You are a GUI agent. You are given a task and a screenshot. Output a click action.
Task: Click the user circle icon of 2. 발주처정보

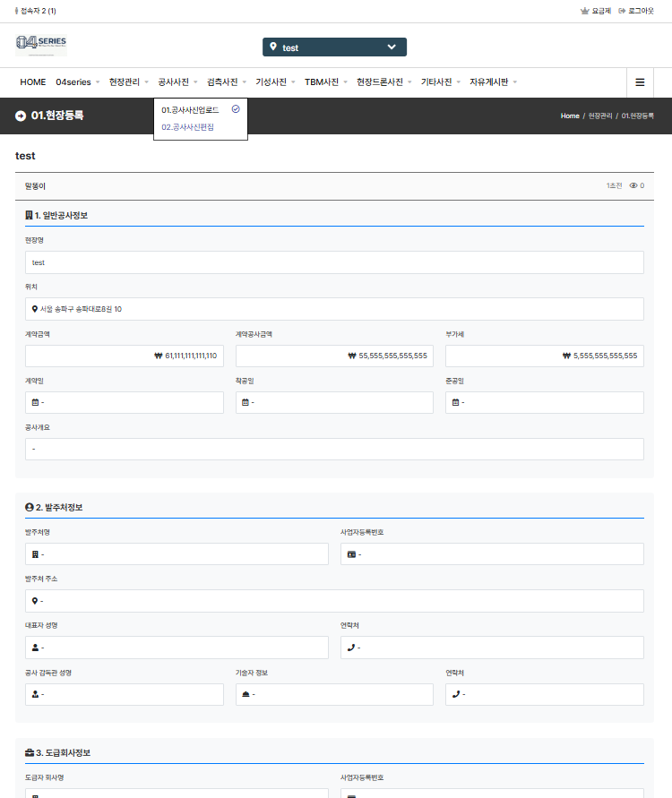(30, 508)
